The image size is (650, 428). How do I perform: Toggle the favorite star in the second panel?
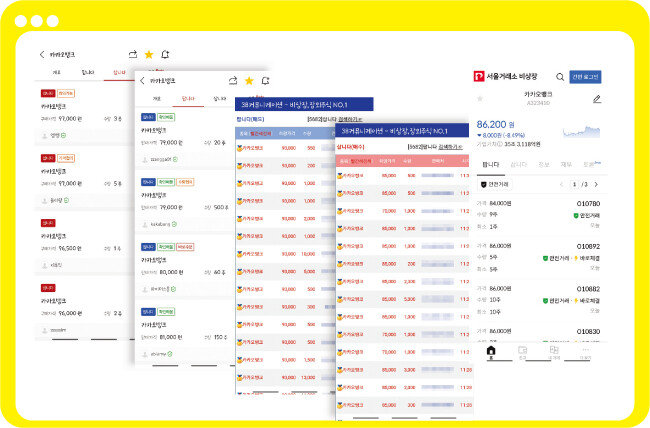[x=249, y=80]
